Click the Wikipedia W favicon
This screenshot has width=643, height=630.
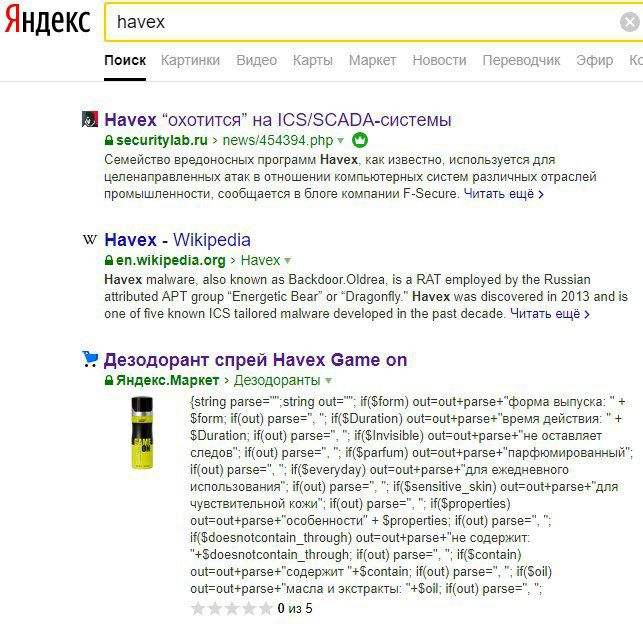point(90,239)
